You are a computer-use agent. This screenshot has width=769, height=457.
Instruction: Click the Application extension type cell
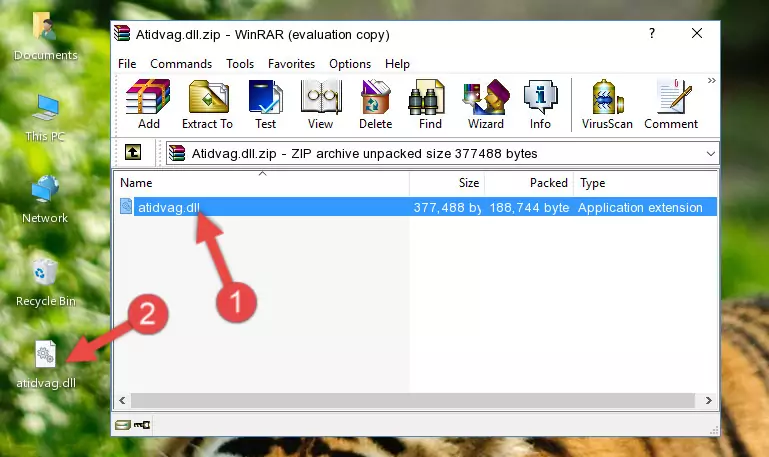click(x=640, y=207)
